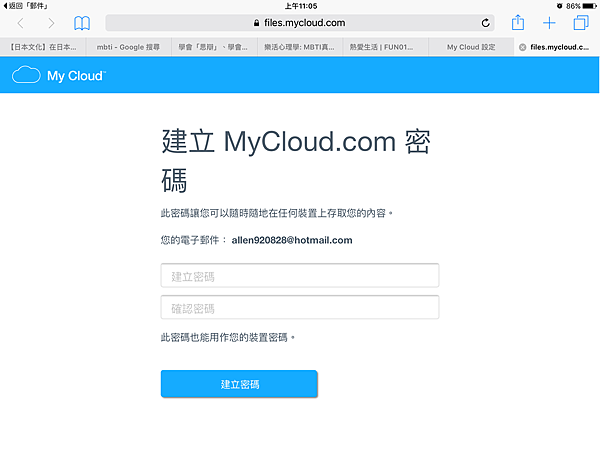The image size is (600, 450).
Task: Add a new tab with plus icon
Action: coord(549,23)
